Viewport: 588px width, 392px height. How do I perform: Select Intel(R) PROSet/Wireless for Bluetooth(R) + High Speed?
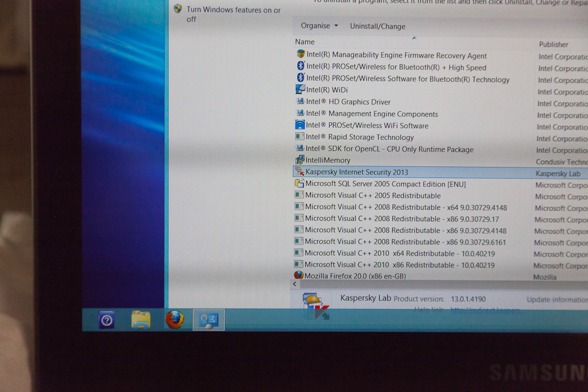(x=396, y=67)
